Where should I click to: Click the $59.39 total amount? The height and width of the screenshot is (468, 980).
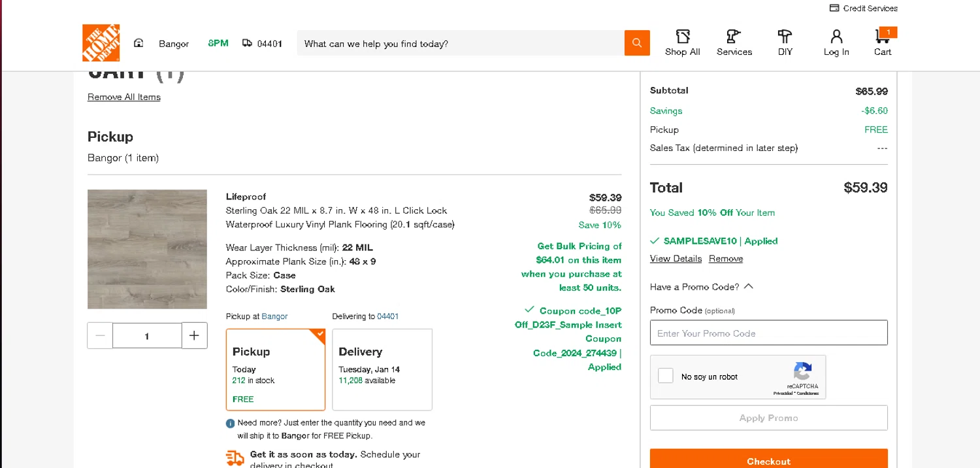click(x=866, y=188)
